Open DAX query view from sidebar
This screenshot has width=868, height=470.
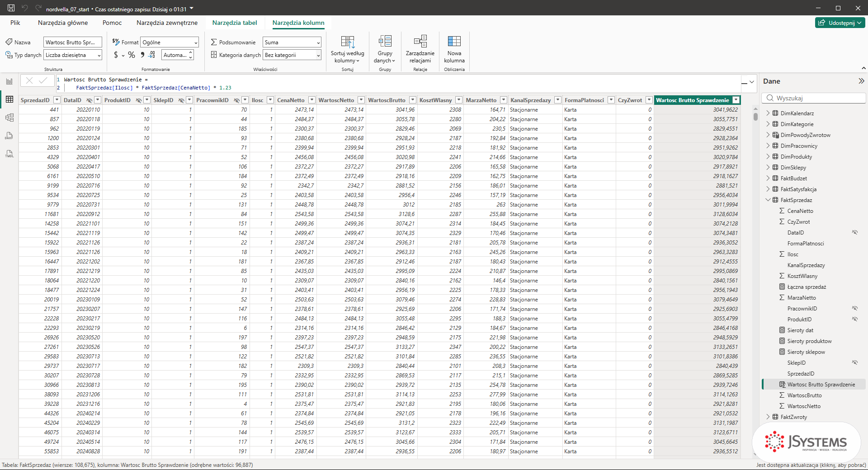point(9,136)
